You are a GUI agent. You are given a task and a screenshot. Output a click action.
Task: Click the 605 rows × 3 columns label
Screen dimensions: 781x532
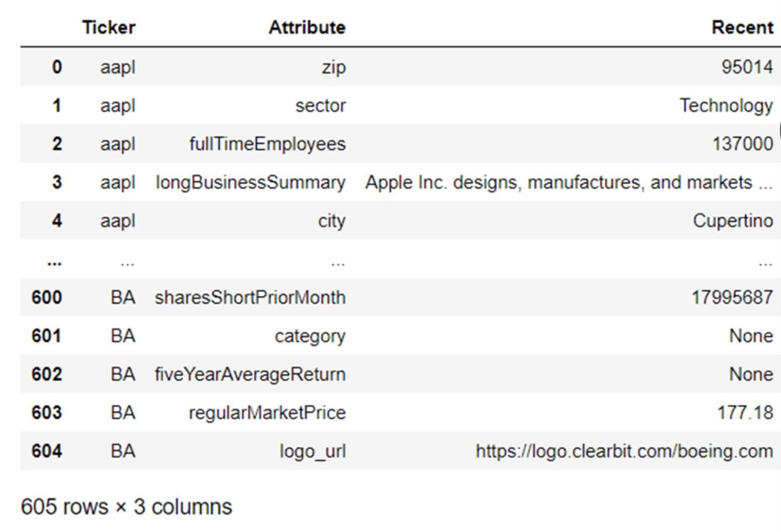point(127,507)
